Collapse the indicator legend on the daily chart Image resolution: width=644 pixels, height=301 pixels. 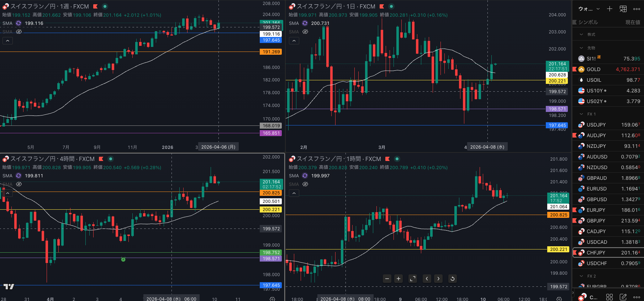pyautogui.click(x=294, y=41)
